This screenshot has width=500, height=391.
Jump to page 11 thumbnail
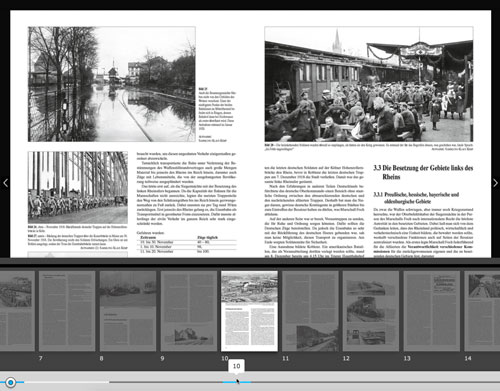click(x=310, y=311)
